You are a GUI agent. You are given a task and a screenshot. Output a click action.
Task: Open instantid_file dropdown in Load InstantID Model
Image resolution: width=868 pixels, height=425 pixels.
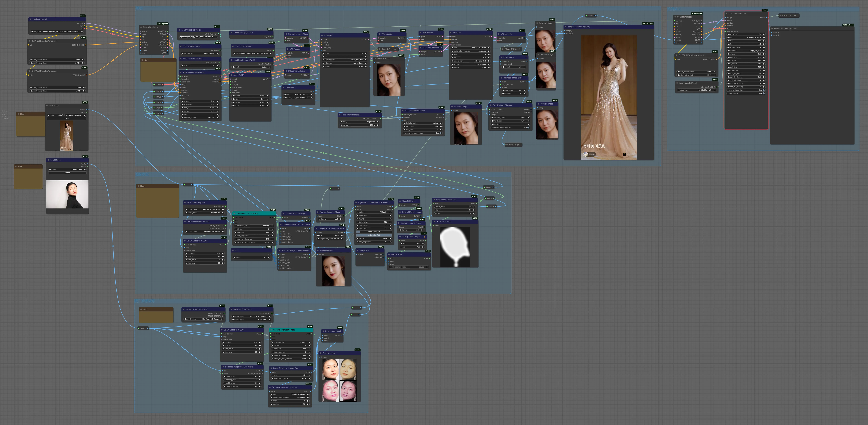pos(200,53)
